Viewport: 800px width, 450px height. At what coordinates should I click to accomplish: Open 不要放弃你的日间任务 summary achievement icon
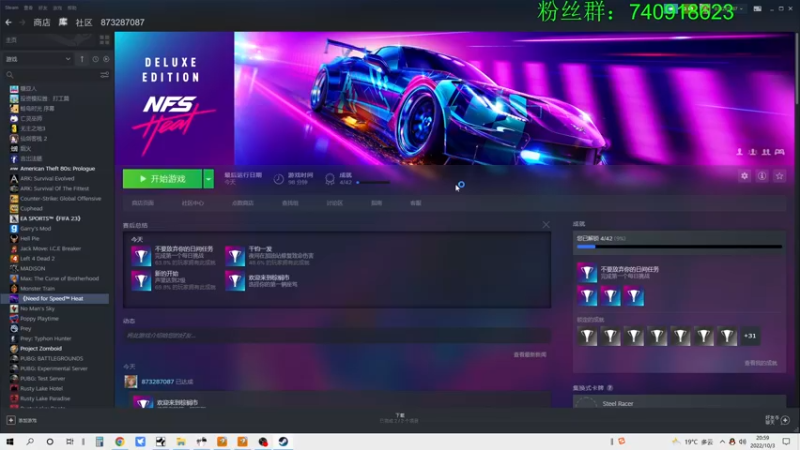coord(141,256)
